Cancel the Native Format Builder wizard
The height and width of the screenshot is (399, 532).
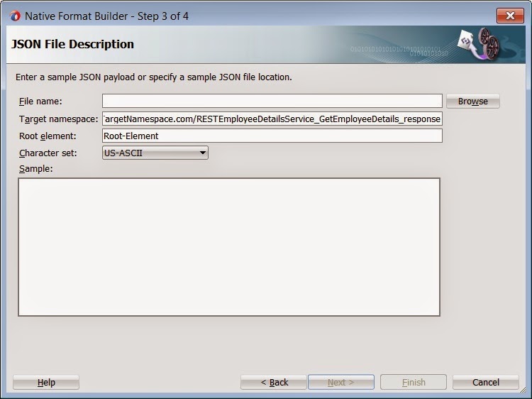pyautogui.click(x=485, y=383)
